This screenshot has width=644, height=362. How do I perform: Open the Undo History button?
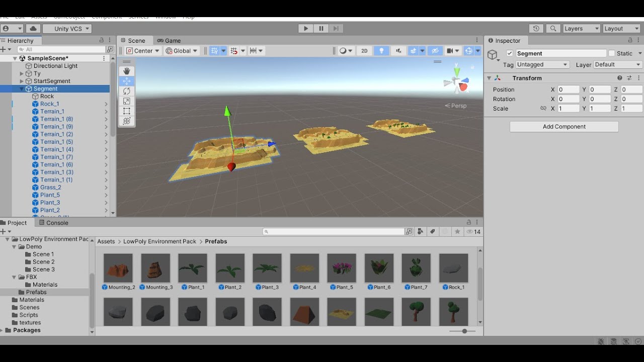(536, 29)
